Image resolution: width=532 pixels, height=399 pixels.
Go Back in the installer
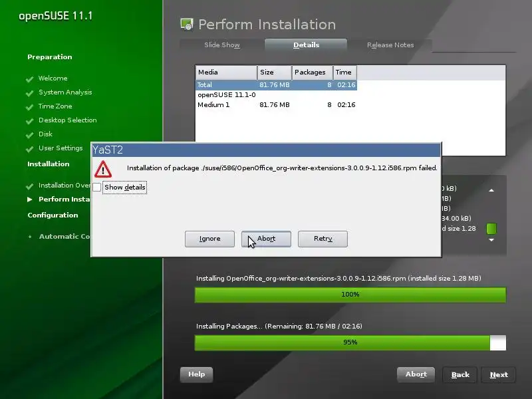(x=460, y=374)
